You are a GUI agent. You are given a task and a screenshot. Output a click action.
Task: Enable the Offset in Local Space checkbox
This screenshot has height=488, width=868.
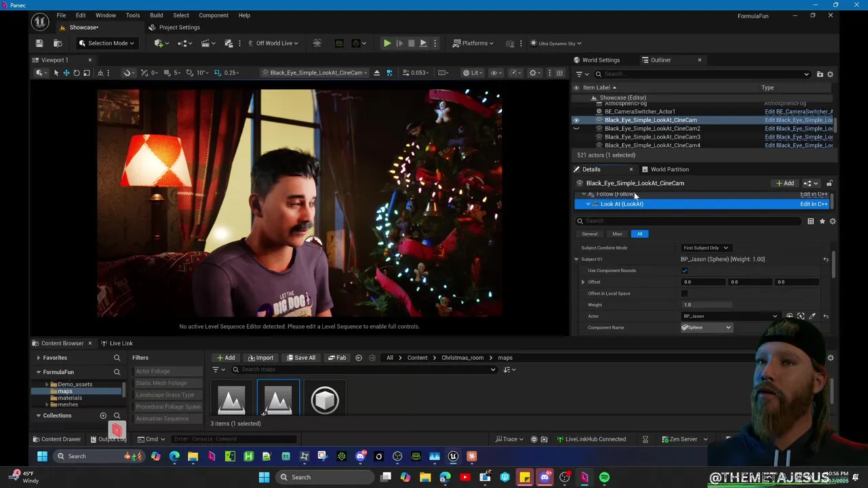pyautogui.click(x=684, y=293)
